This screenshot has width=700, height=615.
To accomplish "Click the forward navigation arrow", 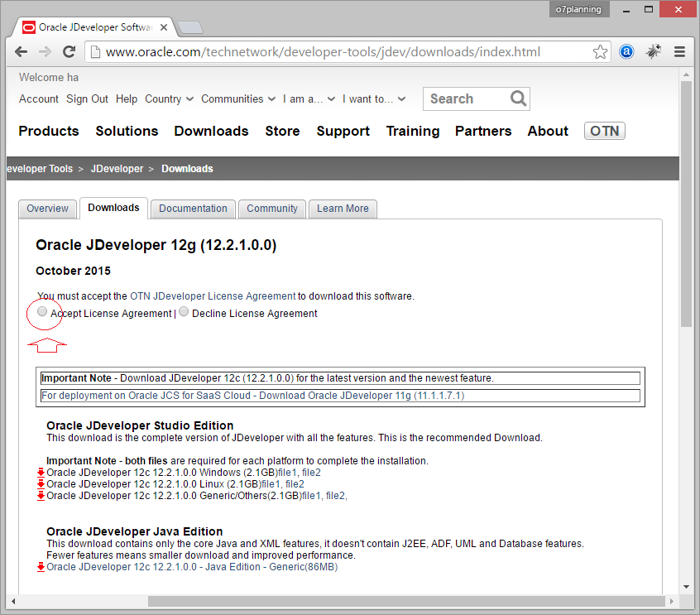I will [x=45, y=52].
